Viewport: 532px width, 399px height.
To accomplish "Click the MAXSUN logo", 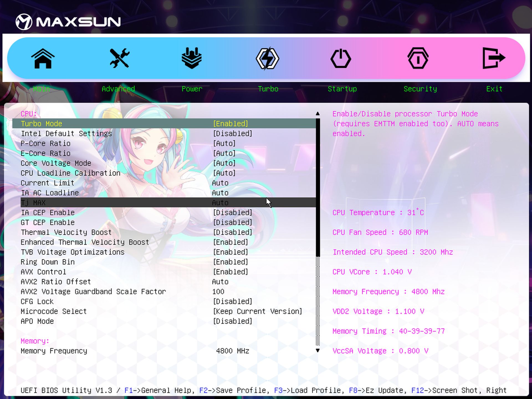I will pyautogui.click(x=68, y=22).
